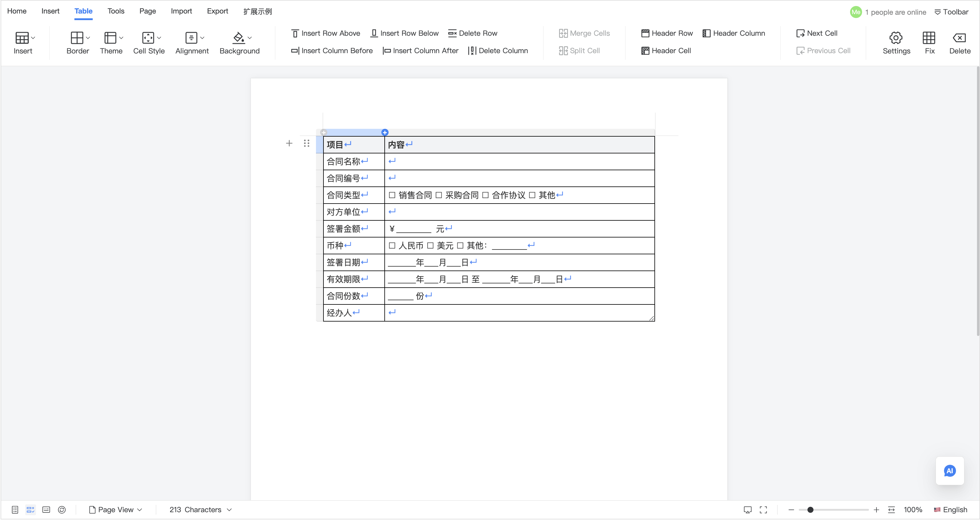Click the Settings gear icon
Viewport: 980px width, 520px height.
(x=896, y=38)
